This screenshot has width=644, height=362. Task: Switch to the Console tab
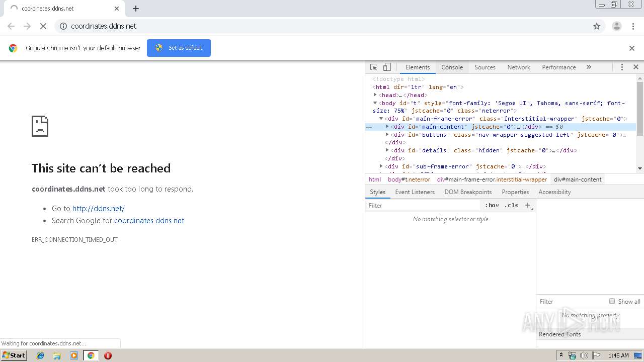point(452,67)
